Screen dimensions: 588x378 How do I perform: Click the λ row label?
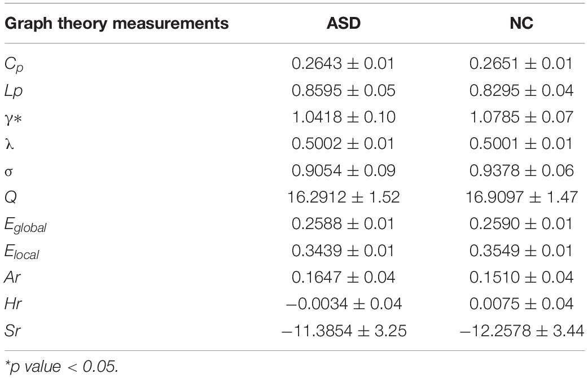[x=10, y=144]
